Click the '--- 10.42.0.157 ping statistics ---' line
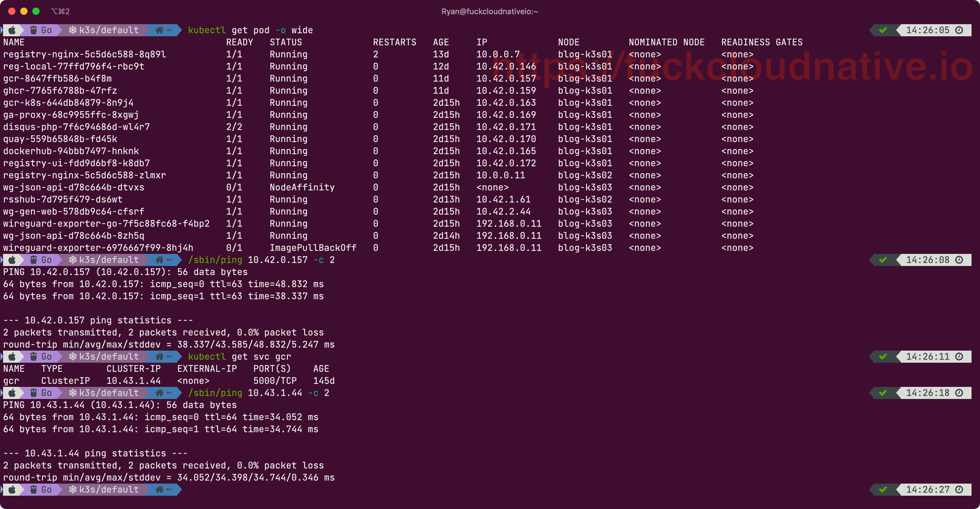 click(98, 320)
